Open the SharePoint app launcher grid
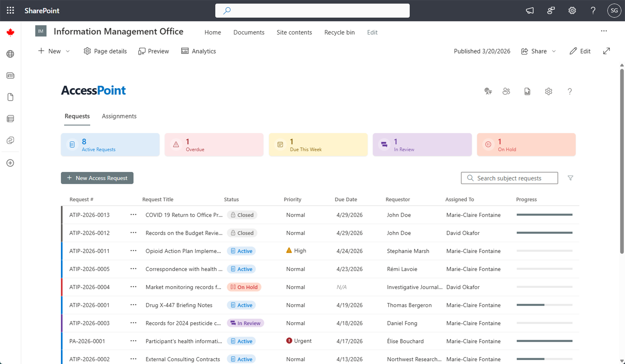 click(10, 11)
